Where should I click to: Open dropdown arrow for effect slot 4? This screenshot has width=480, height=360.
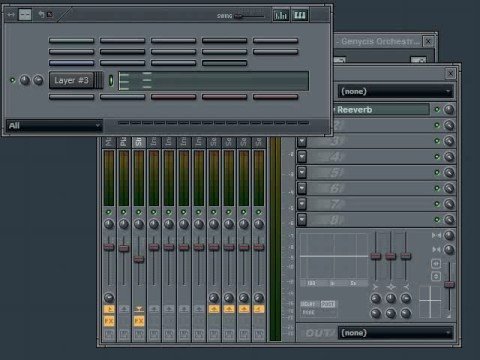coord(302,157)
